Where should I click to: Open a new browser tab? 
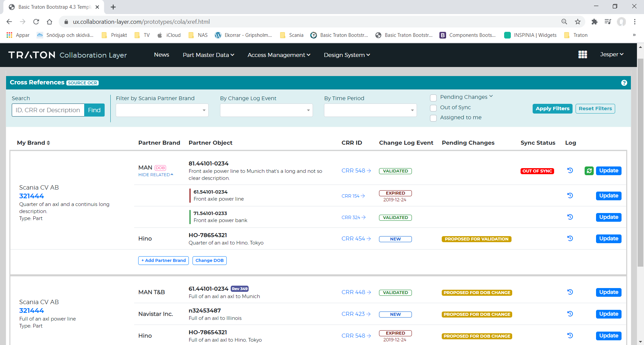pyautogui.click(x=113, y=7)
